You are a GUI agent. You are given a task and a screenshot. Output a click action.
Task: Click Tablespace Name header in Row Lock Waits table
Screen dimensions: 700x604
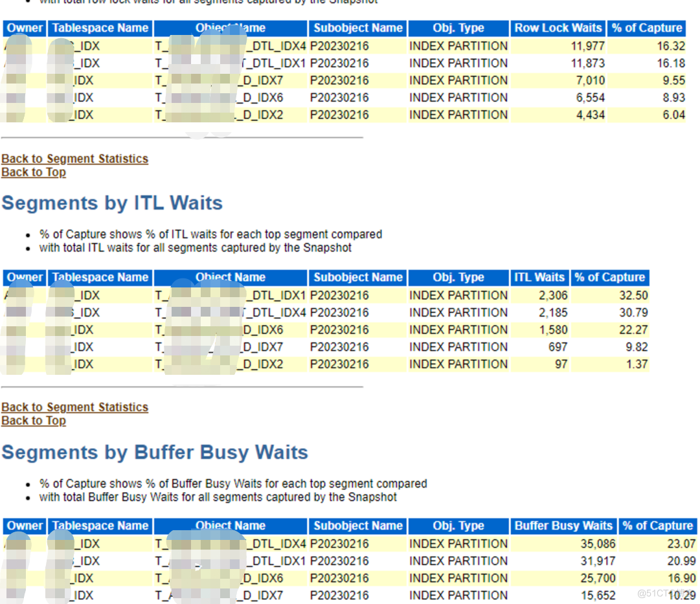pos(100,28)
